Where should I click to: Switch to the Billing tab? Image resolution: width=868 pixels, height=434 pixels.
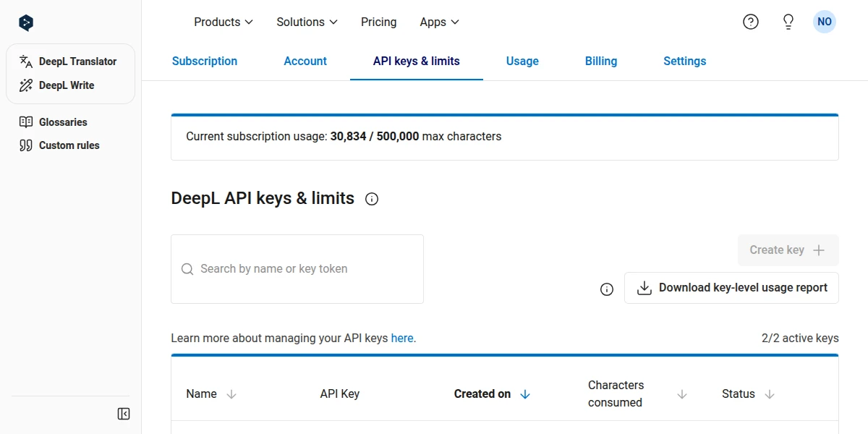(x=600, y=61)
